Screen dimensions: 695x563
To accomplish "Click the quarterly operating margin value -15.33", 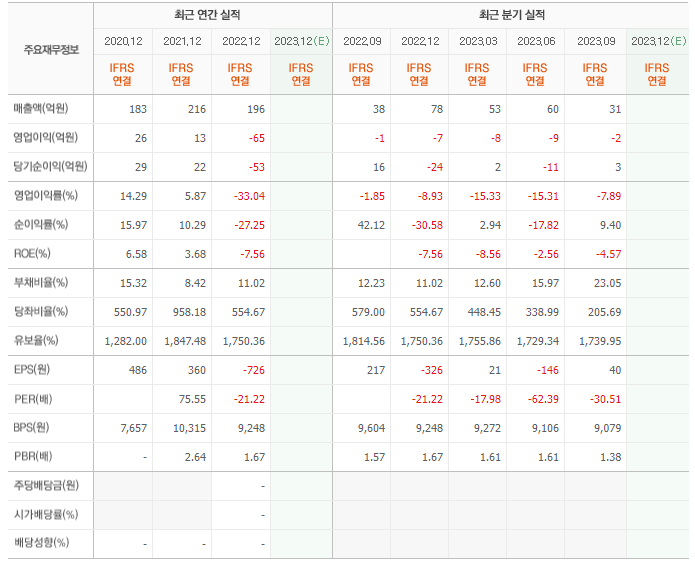I will coord(485,196).
